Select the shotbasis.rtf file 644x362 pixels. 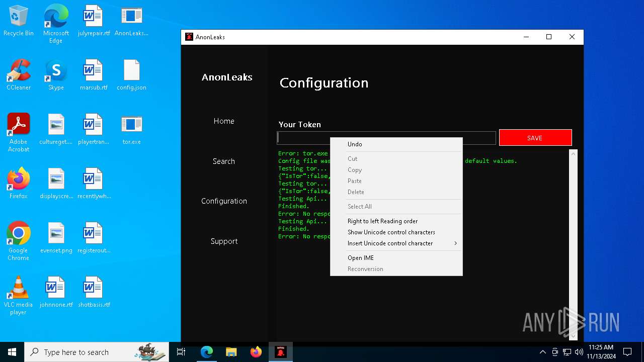click(x=94, y=293)
